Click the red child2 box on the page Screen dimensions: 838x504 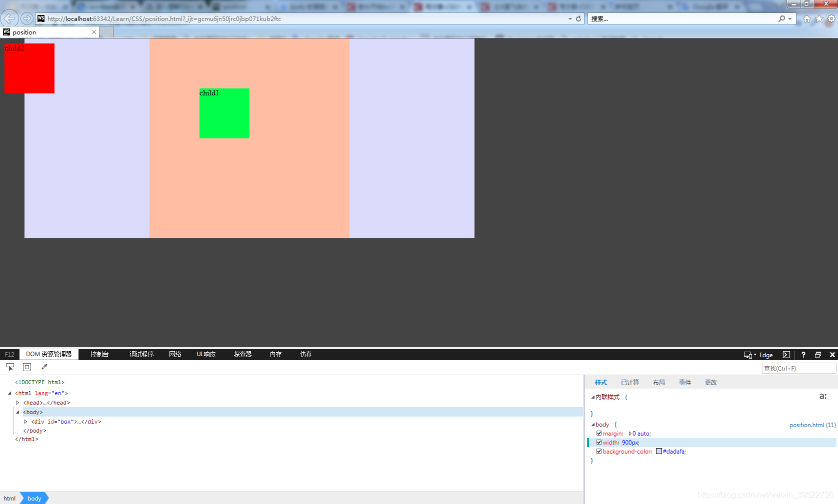(x=29, y=68)
